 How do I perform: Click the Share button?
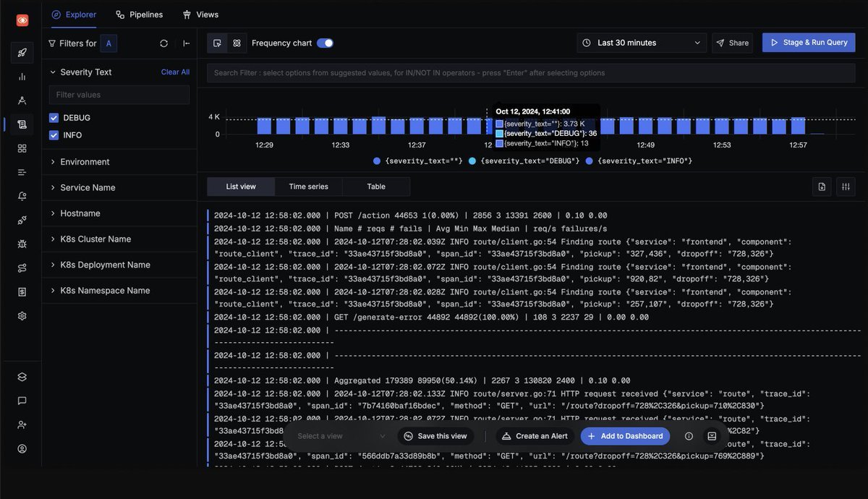pos(732,43)
